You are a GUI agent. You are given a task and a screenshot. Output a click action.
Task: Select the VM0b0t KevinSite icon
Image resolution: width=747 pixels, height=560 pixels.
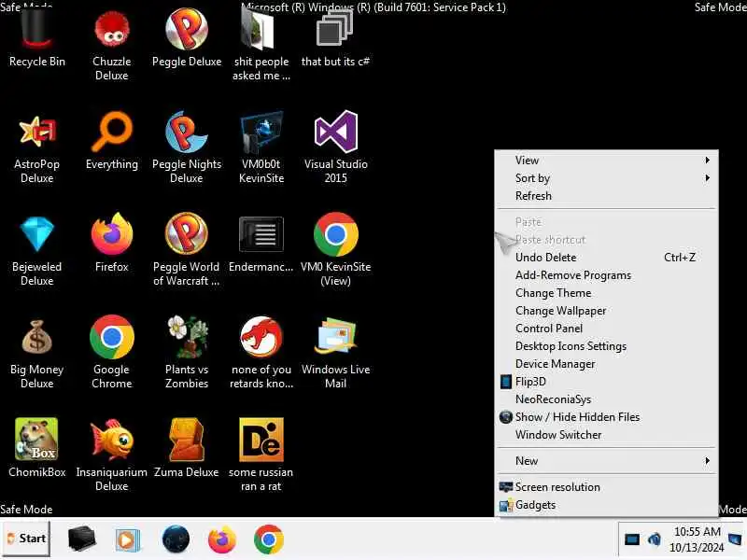(261, 147)
